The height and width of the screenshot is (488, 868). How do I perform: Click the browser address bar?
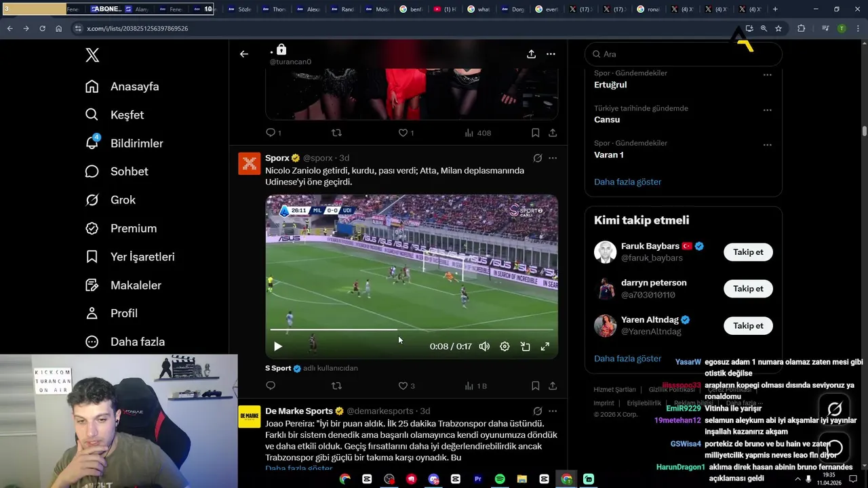(407, 28)
